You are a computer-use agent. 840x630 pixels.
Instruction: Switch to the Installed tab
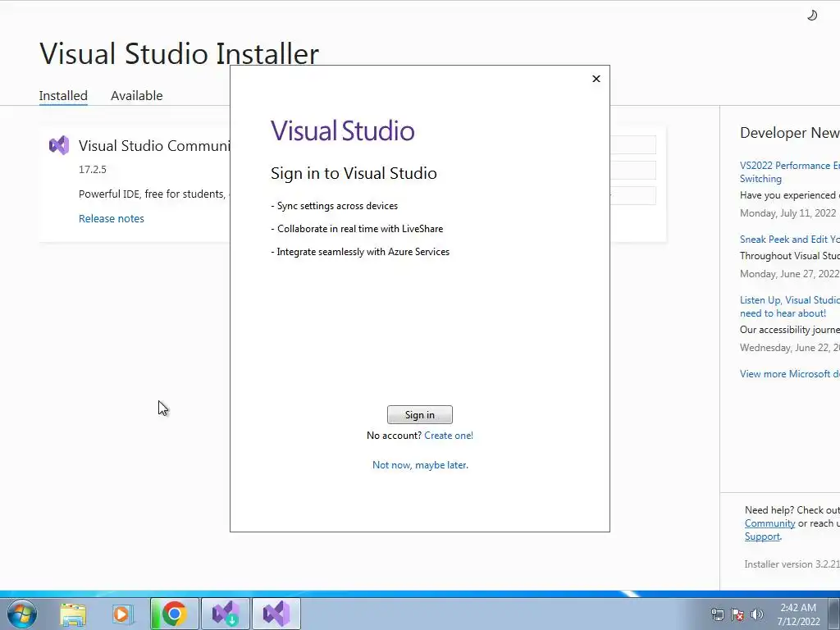[63, 95]
